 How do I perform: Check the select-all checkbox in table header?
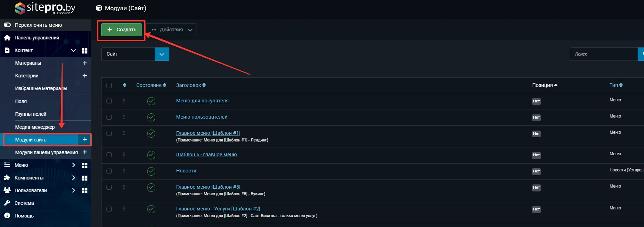tap(109, 85)
